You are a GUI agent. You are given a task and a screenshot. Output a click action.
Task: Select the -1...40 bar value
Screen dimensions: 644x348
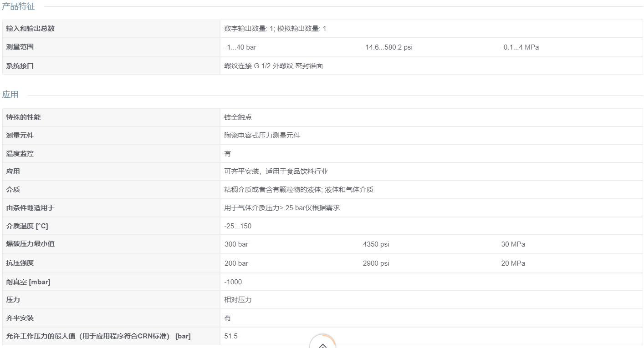(x=240, y=47)
